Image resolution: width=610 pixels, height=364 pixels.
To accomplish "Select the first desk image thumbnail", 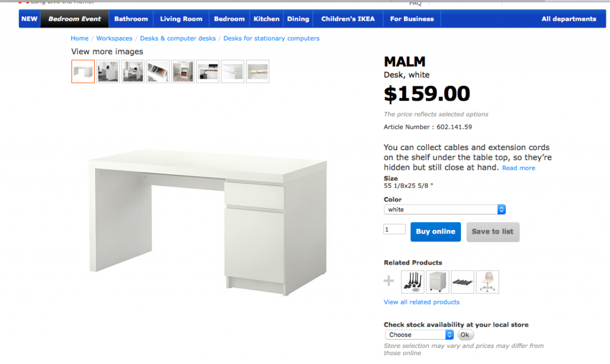I will (83, 71).
